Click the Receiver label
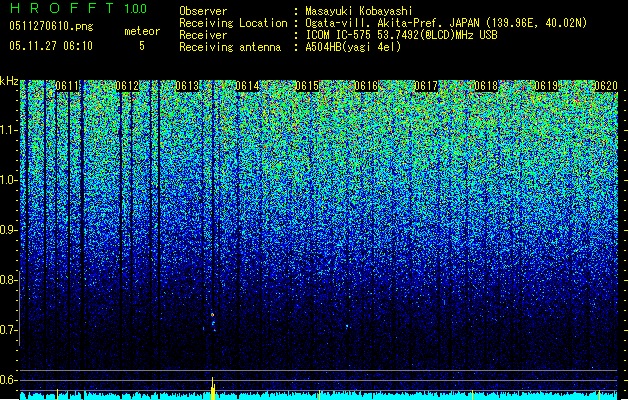This screenshot has height=400, width=629. pyautogui.click(x=203, y=35)
